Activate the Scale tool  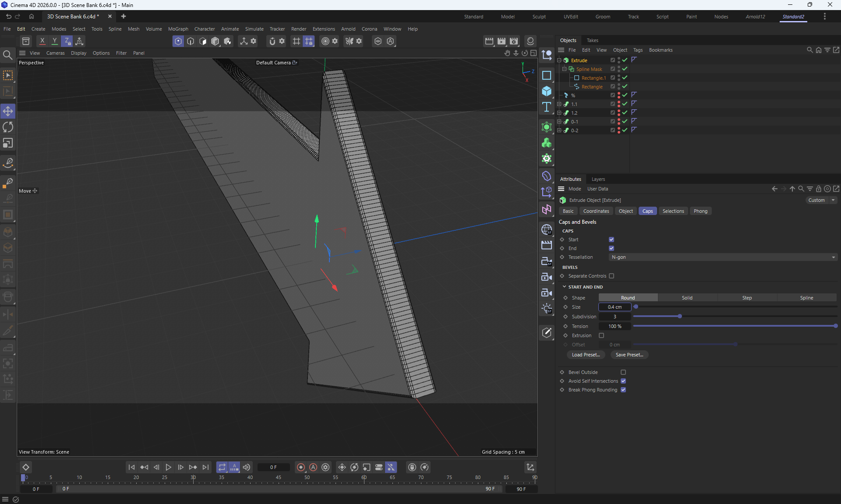coord(8,143)
